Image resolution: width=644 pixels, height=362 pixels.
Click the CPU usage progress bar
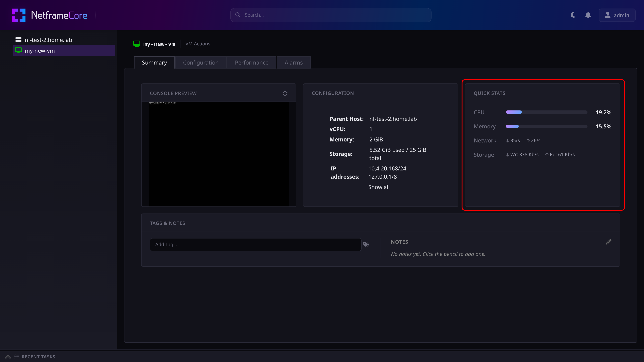tap(547, 112)
